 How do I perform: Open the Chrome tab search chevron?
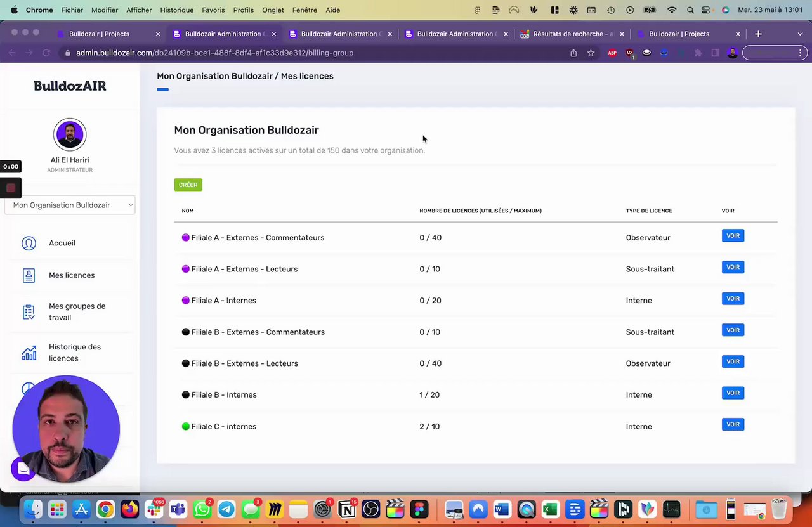pyautogui.click(x=800, y=34)
